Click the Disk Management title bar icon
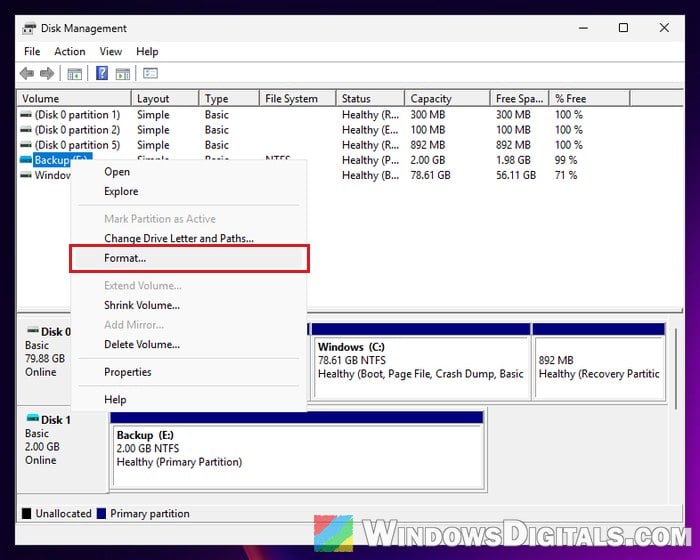This screenshot has width=700, height=560. pos(29,29)
